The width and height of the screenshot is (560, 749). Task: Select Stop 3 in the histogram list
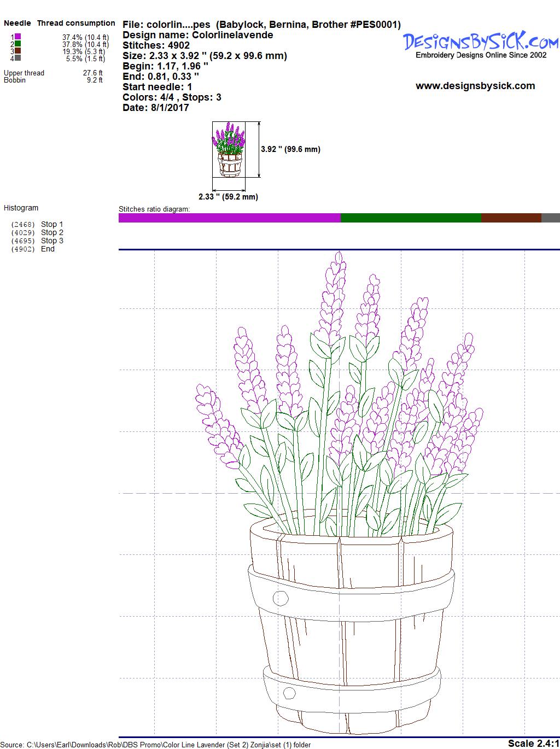[52, 241]
